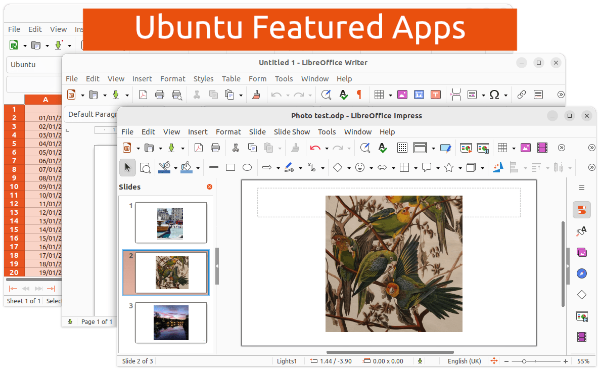Viewport: 600px width, 370px height.
Task: Click the smiley Symbol Shapes icon
Action: [360, 168]
